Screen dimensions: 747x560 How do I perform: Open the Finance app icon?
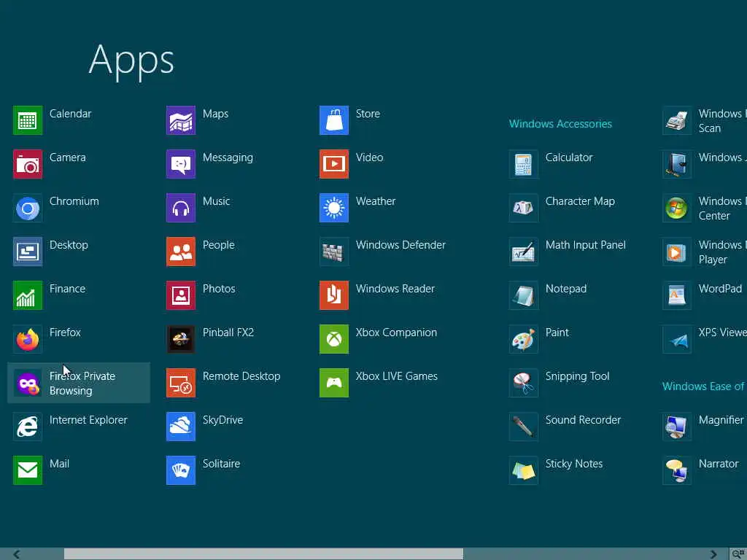pos(28,296)
